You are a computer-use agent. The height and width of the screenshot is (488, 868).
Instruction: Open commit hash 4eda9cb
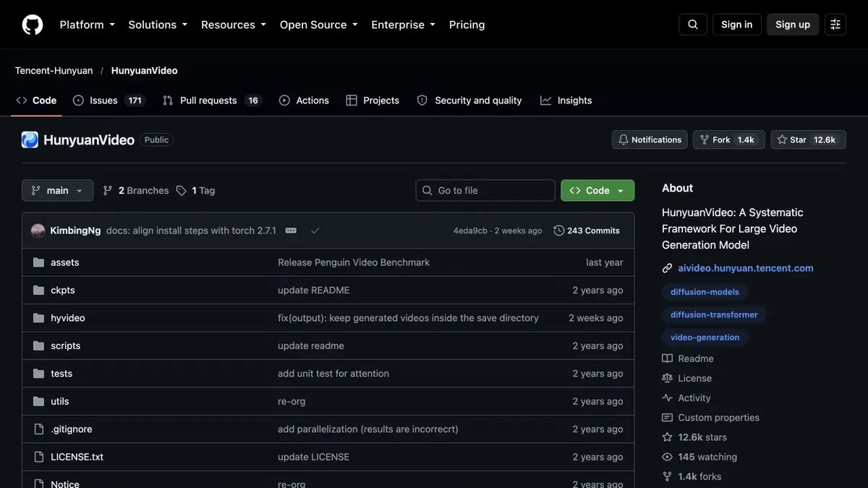tap(470, 231)
